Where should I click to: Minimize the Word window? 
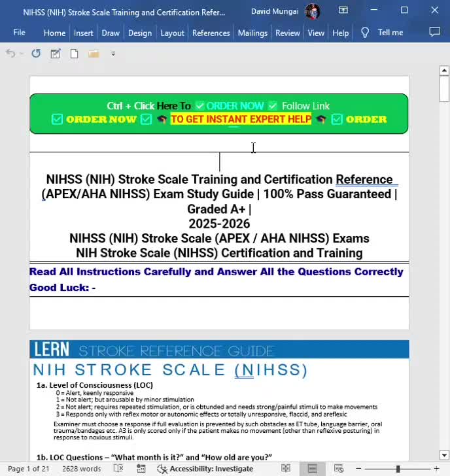[373, 10]
